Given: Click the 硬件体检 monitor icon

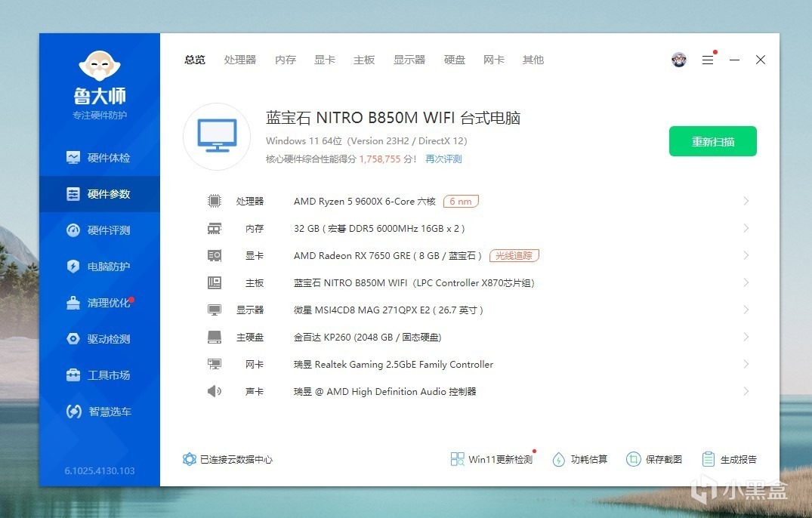Looking at the screenshot, I should (x=73, y=157).
